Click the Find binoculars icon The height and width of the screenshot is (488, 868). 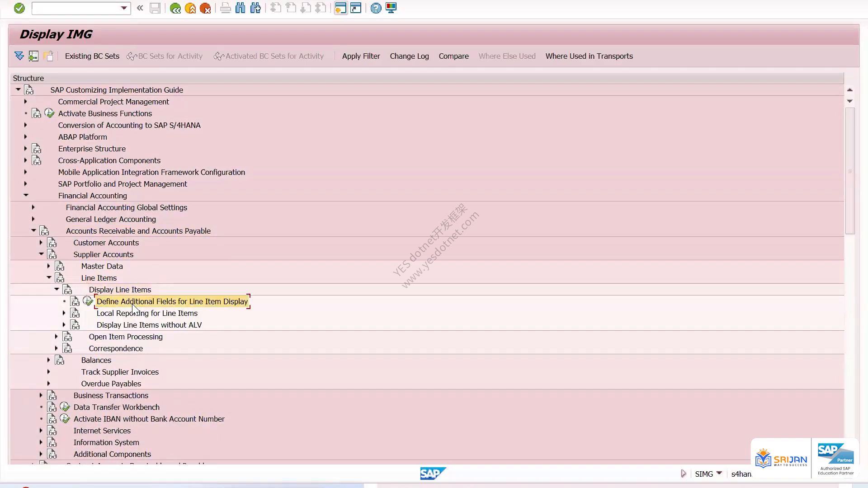[241, 8]
